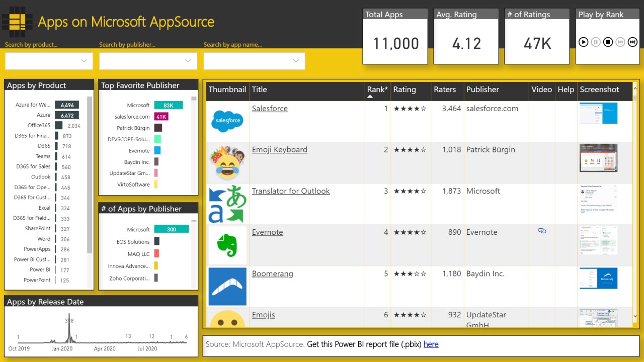This screenshot has width=644, height=362.
Task: Select Microsoft 83K bar in Top Favorite Publisher
Action: coord(169,105)
